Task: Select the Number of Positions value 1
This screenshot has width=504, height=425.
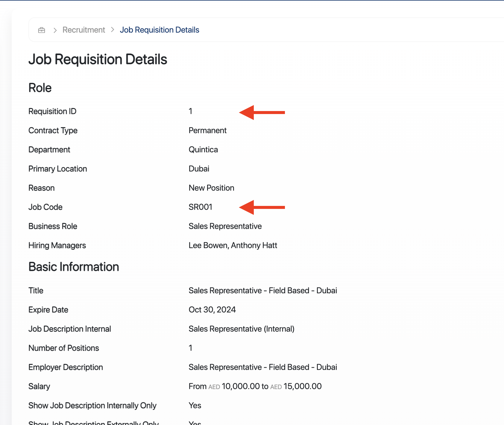Action: (x=190, y=348)
